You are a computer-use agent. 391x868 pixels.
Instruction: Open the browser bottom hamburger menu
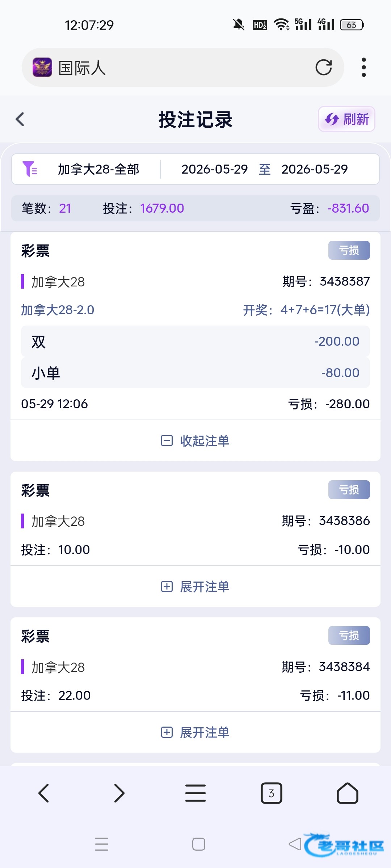[x=195, y=793]
